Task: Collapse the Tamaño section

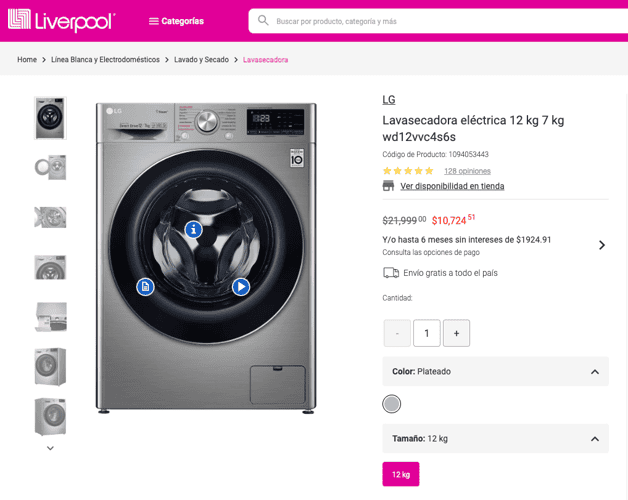Action: pyautogui.click(x=594, y=439)
